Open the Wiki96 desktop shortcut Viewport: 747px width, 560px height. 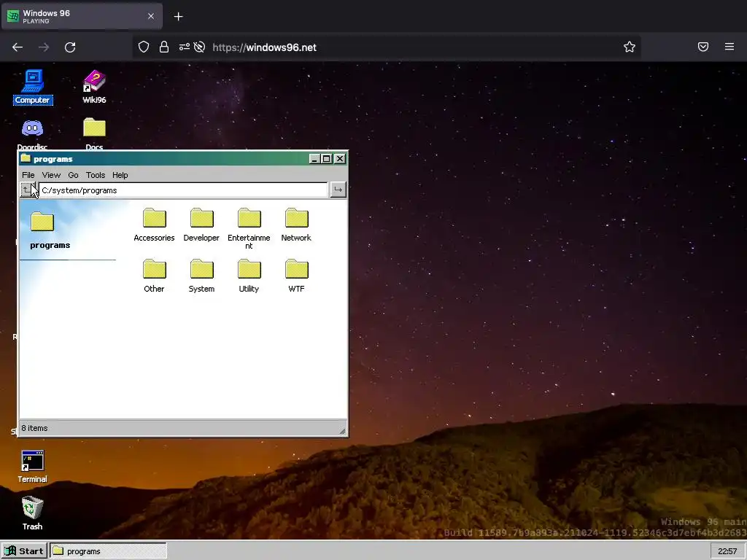point(94,87)
